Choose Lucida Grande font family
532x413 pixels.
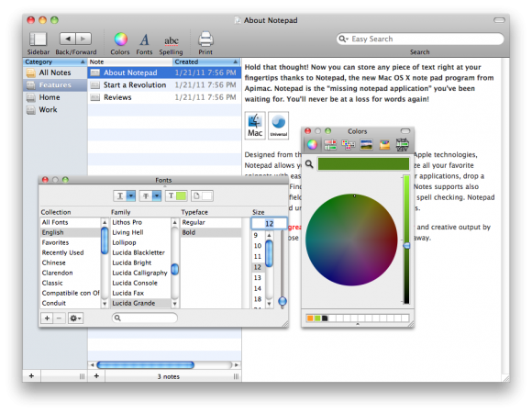(140, 303)
